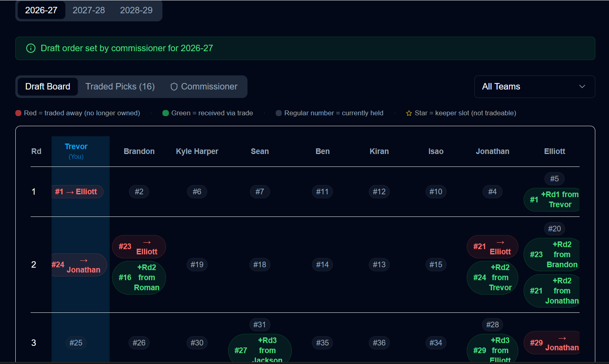Click the Jonathan column header
This screenshot has width=609, height=364.
(x=493, y=151)
